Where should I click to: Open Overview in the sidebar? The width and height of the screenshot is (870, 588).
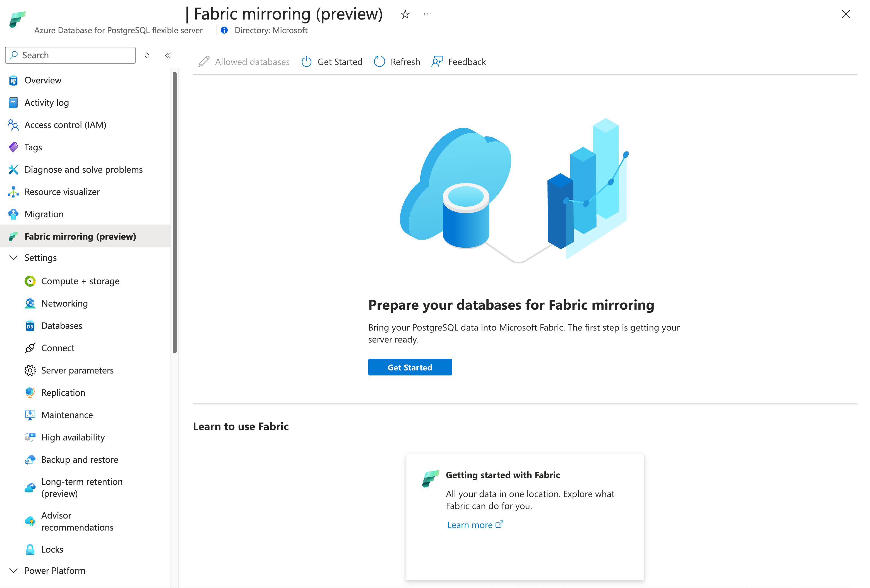tap(43, 80)
